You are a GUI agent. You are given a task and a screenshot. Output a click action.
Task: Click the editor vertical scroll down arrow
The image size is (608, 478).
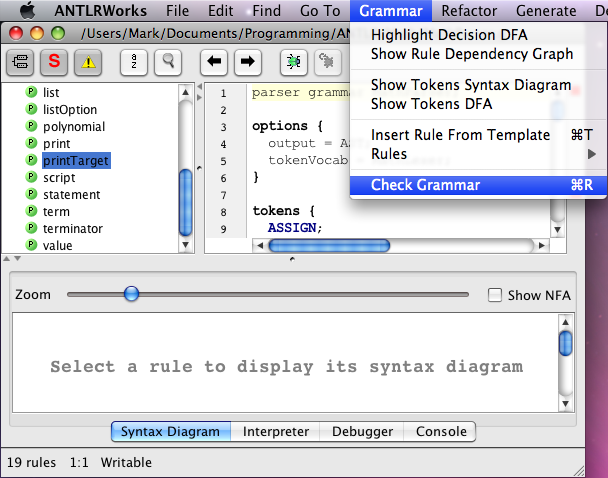tap(558, 230)
